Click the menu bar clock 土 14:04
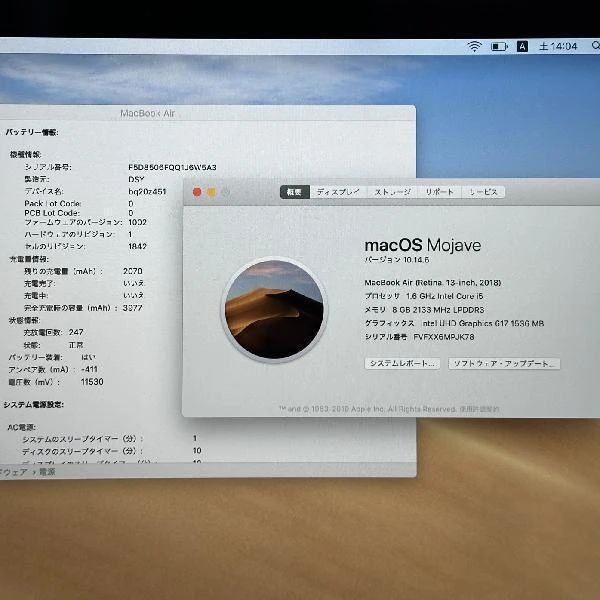 point(558,47)
